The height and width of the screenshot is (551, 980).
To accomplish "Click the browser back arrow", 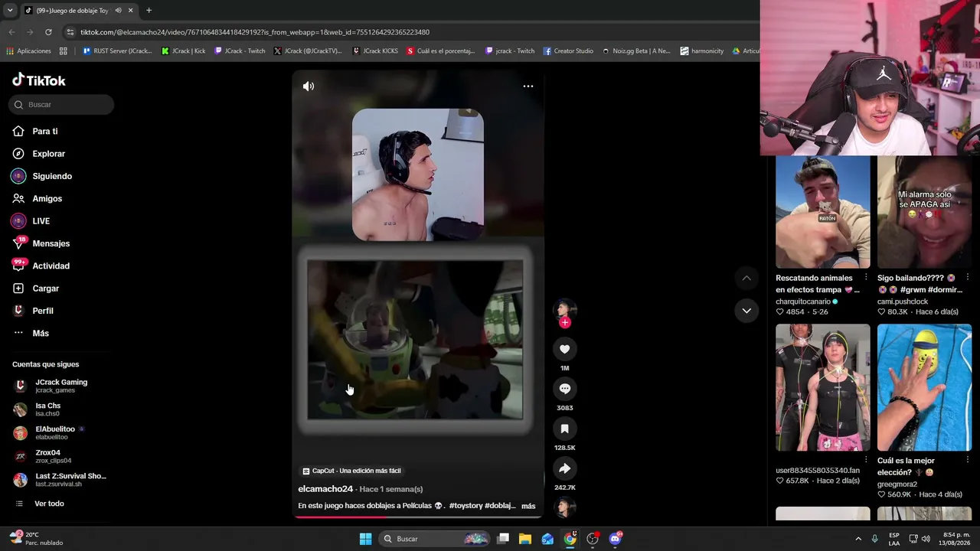I will pos(11,32).
